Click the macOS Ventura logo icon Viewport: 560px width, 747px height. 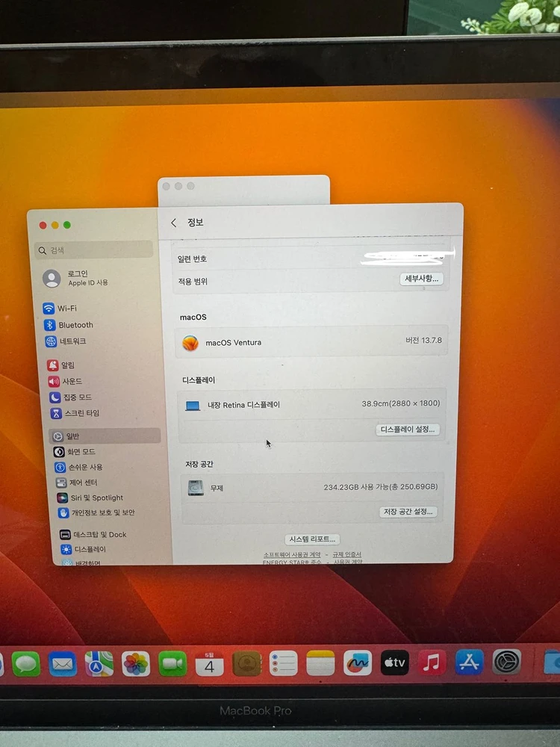coord(190,343)
